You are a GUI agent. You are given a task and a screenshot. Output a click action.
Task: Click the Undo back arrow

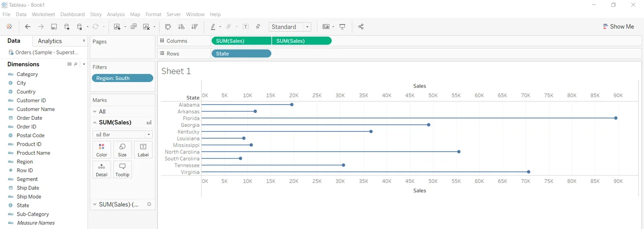pos(28,27)
